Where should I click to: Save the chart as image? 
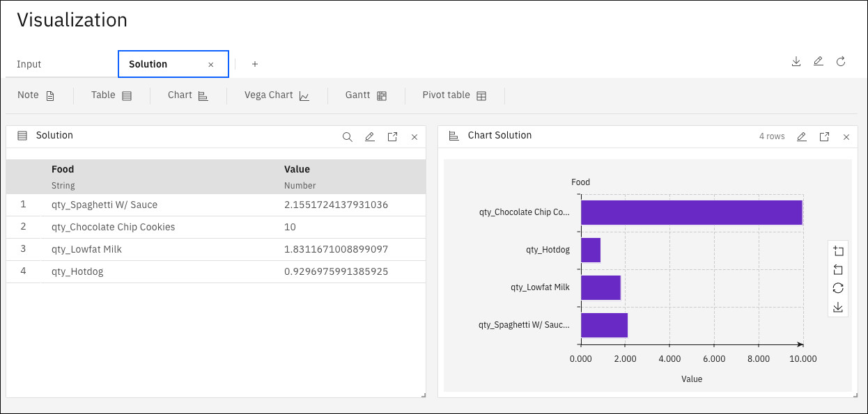click(838, 307)
